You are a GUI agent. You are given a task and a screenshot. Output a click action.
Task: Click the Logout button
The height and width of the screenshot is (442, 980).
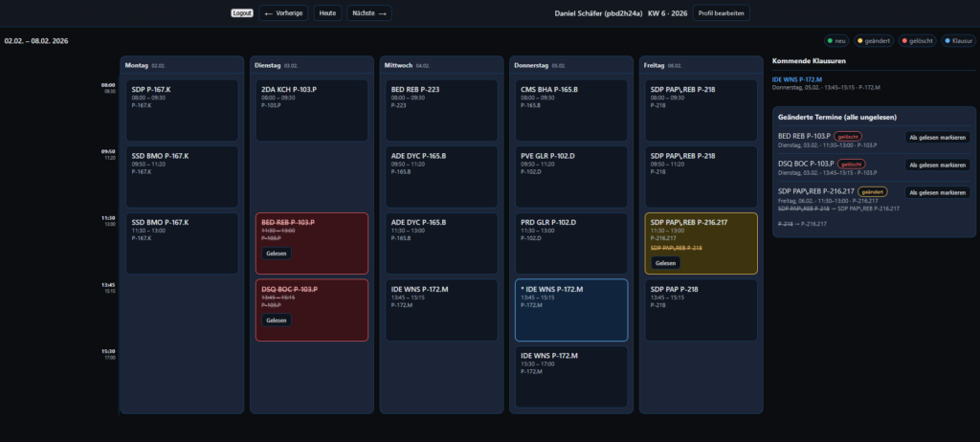point(242,13)
